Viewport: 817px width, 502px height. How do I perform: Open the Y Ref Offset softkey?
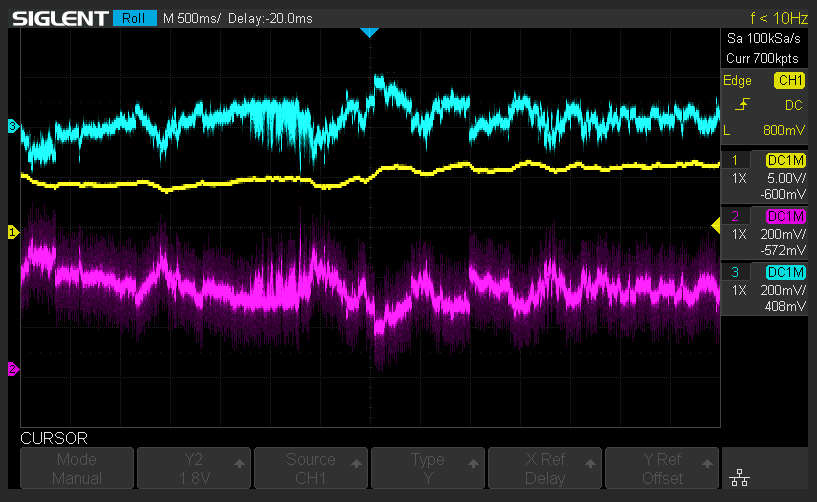pos(662,468)
